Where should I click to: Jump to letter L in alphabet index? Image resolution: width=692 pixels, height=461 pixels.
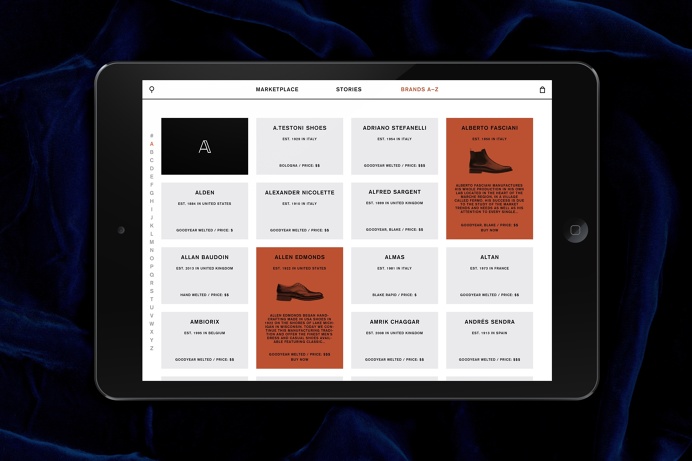click(151, 234)
